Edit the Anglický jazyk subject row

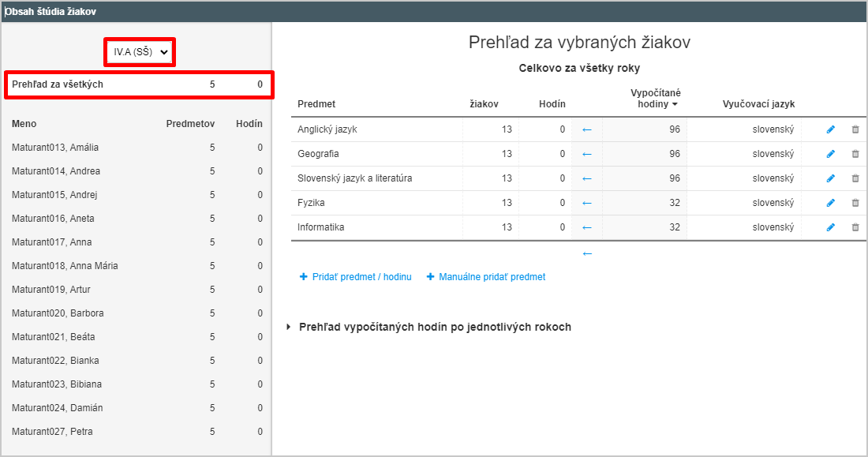click(x=830, y=129)
